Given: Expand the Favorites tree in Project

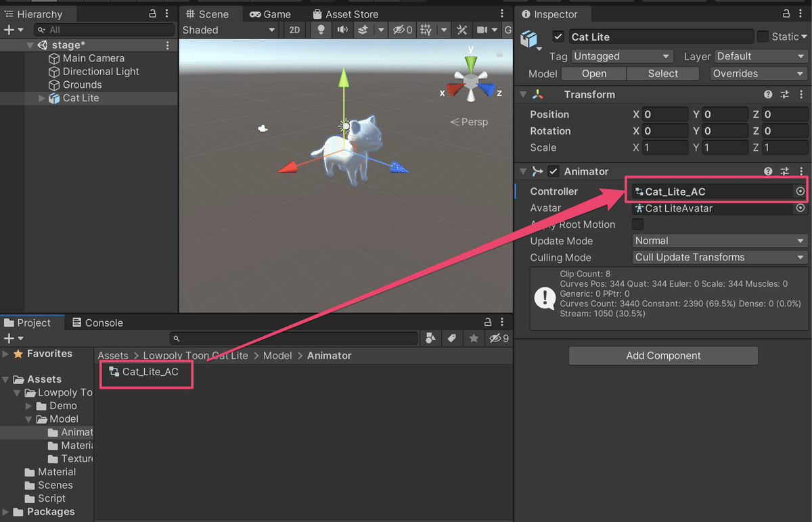Looking at the screenshot, I should (6, 354).
